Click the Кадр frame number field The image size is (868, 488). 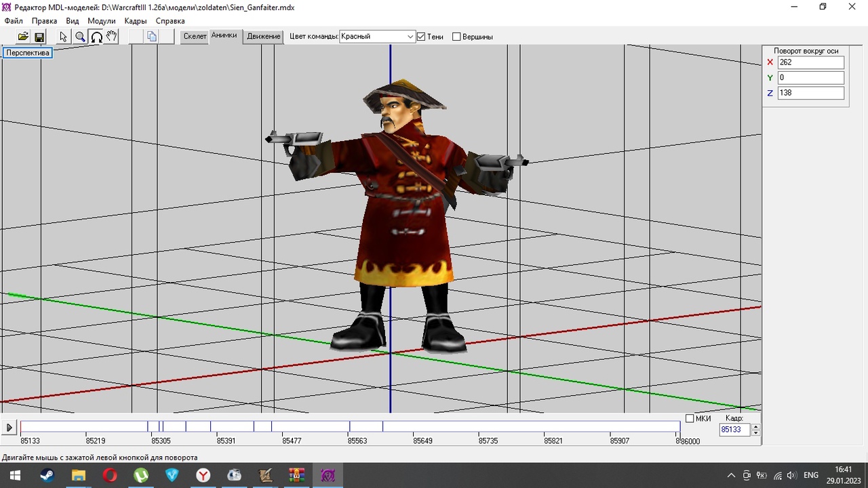[x=735, y=430]
